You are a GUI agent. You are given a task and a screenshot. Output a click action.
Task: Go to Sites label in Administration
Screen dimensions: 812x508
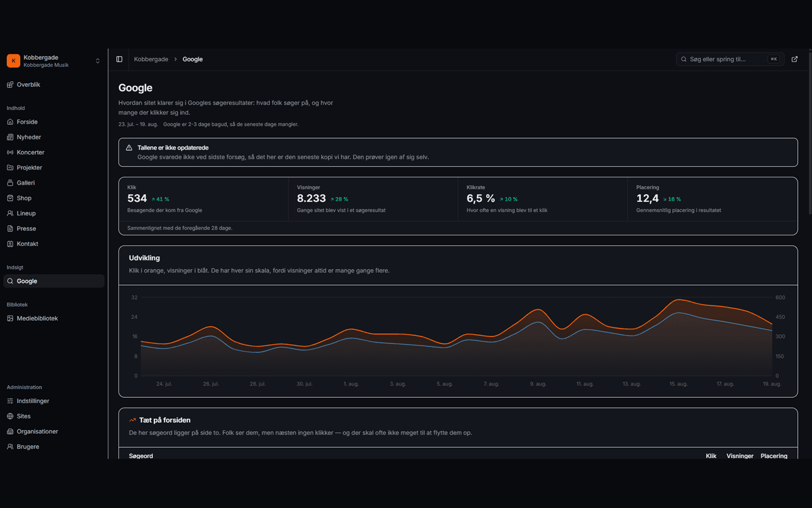[x=24, y=416]
